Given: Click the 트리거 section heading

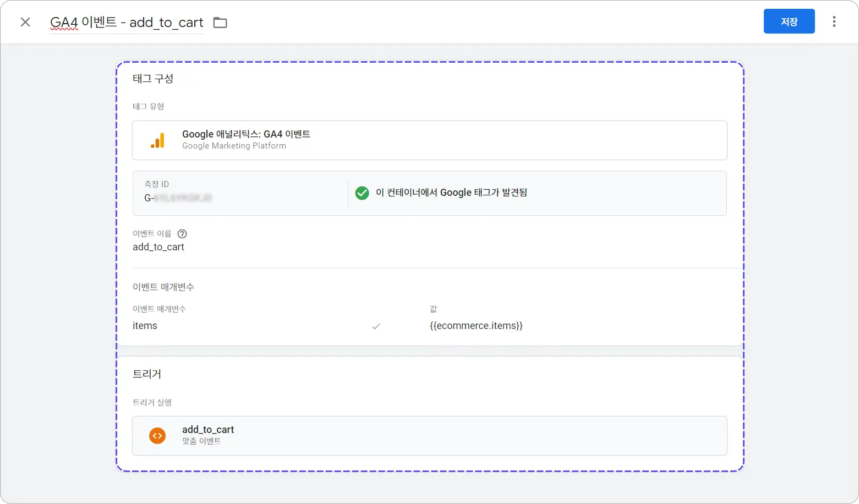Looking at the screenshot, I should pos(147,374).
